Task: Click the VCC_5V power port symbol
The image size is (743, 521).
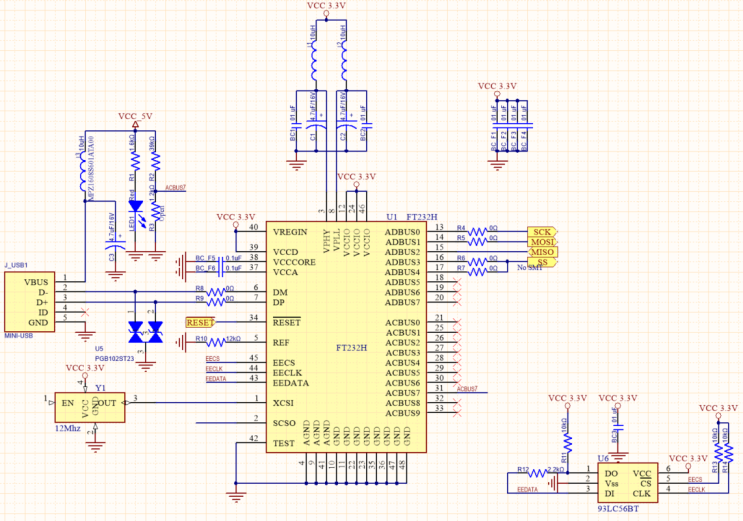Action: tap(137, 121)
